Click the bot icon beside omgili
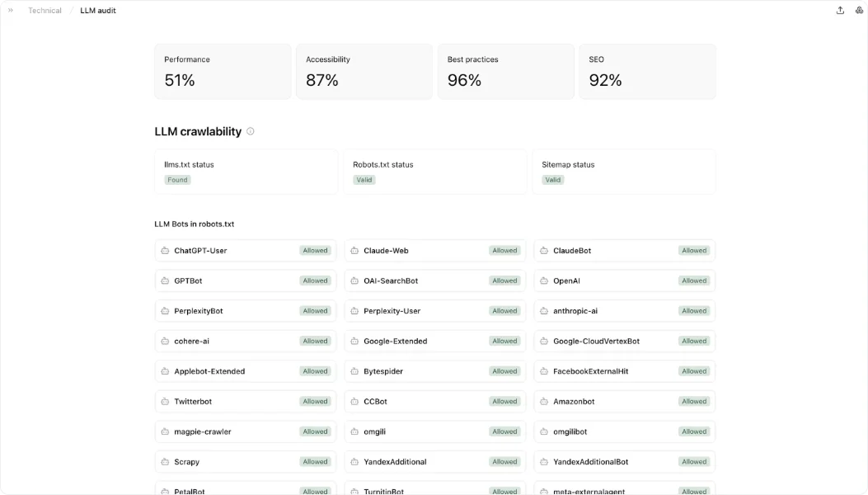This screenshot has width=868, height=495. coord(354,431)
